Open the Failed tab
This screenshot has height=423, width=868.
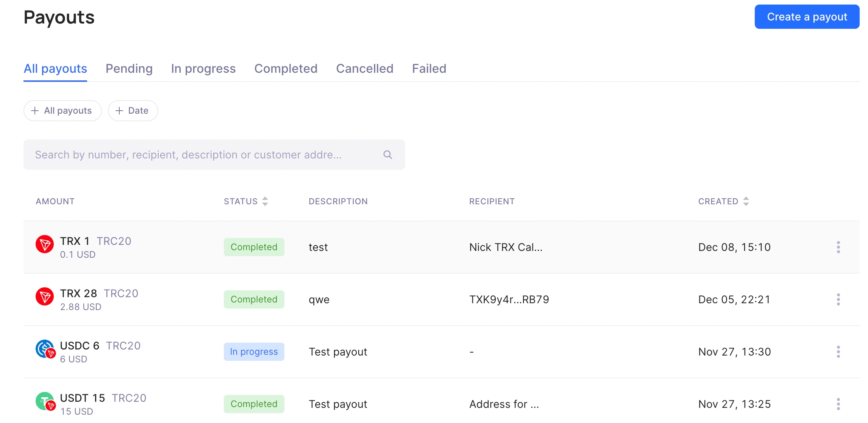click(x=429, y=69)
